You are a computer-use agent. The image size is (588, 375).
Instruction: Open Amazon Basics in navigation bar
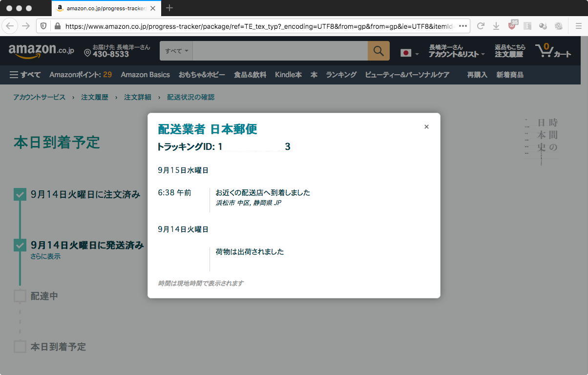point(145,75)
